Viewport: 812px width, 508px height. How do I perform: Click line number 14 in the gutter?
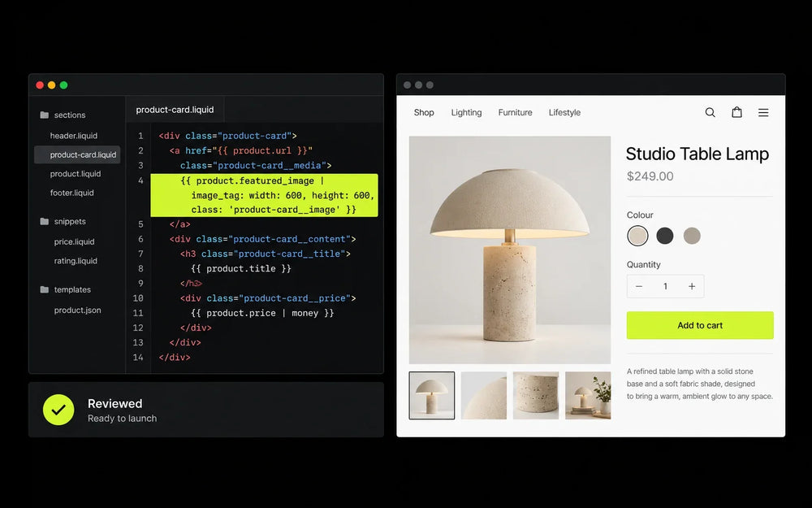pyautogui.click(x=138, y=357)
